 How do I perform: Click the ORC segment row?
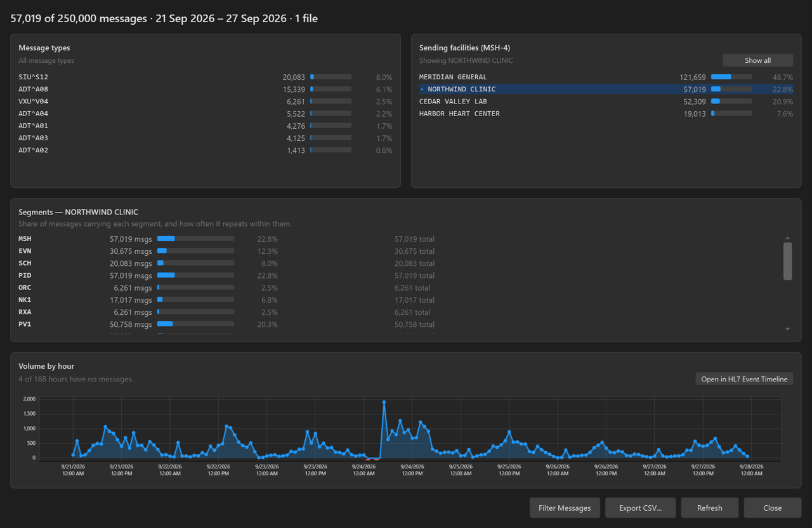coord(400,287)
